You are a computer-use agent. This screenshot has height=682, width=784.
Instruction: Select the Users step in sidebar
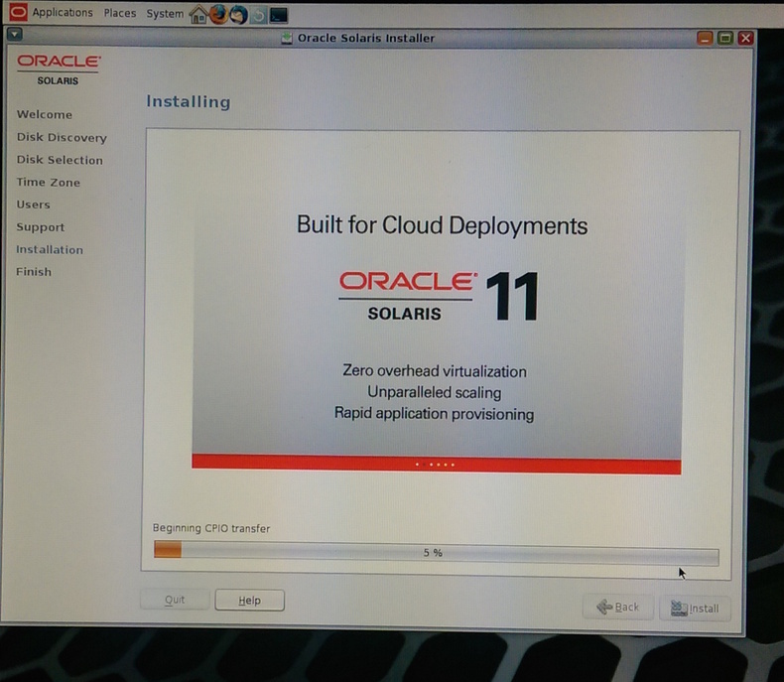click(x=33, y=205)
